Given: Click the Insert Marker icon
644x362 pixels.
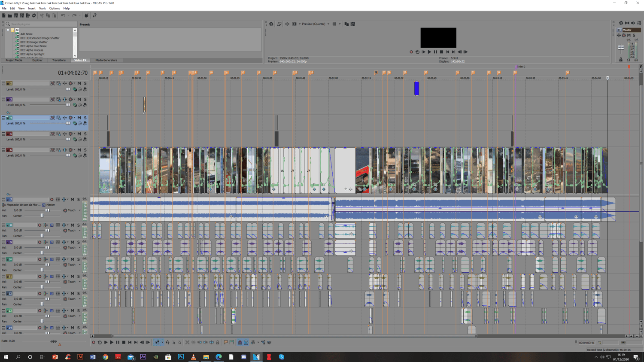Looking at the screenshot, I should 226,342.
